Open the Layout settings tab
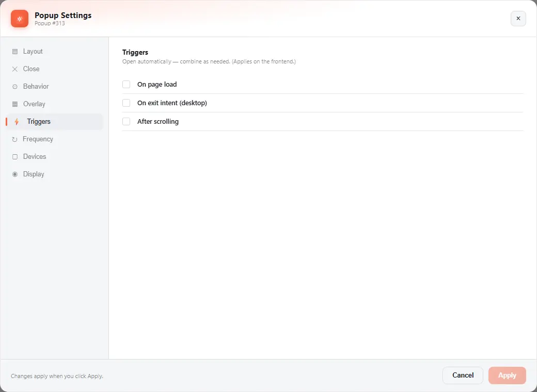Screen dimensions: 537x392 54,52
